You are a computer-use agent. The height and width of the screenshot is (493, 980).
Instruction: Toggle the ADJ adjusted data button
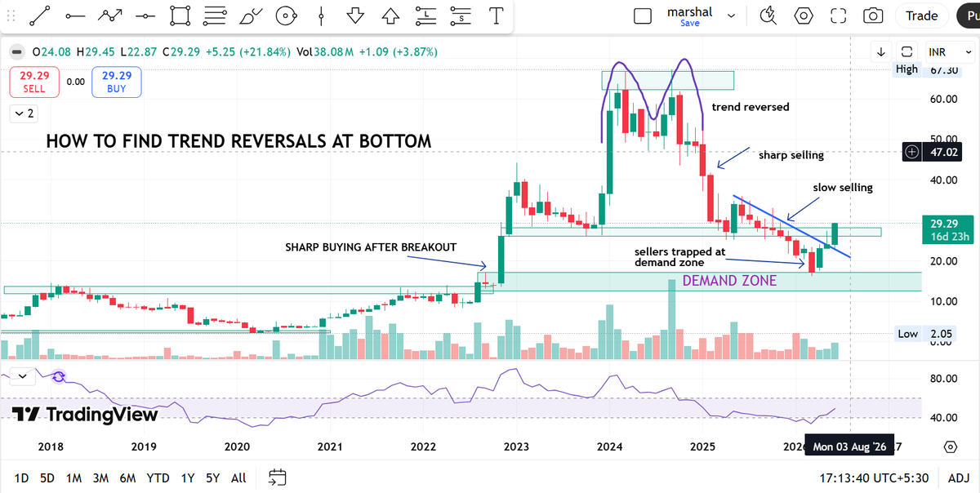[x=958, y=477]
